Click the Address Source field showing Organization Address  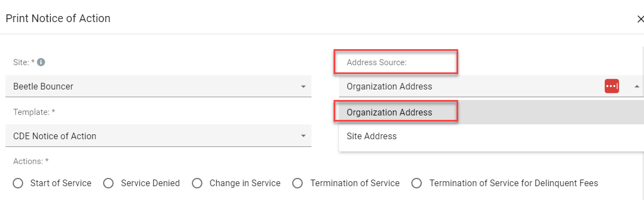tap(491, 86)
